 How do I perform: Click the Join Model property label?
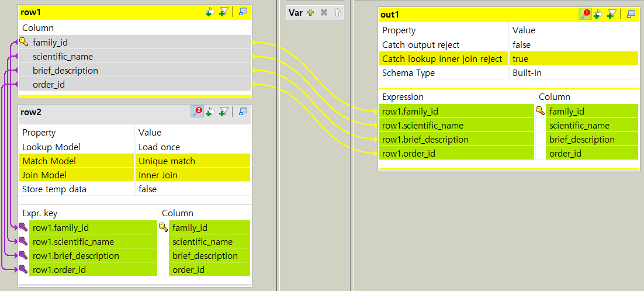[x=44, y=175]
